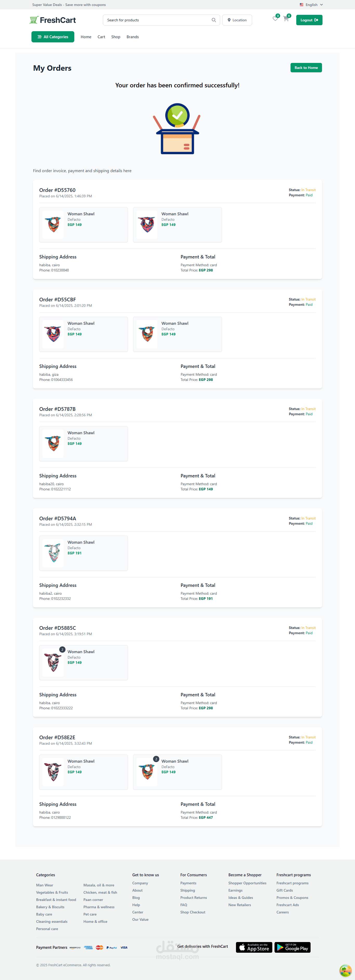
Task: Expand the All Categories menu
Action: click(53, 37)
